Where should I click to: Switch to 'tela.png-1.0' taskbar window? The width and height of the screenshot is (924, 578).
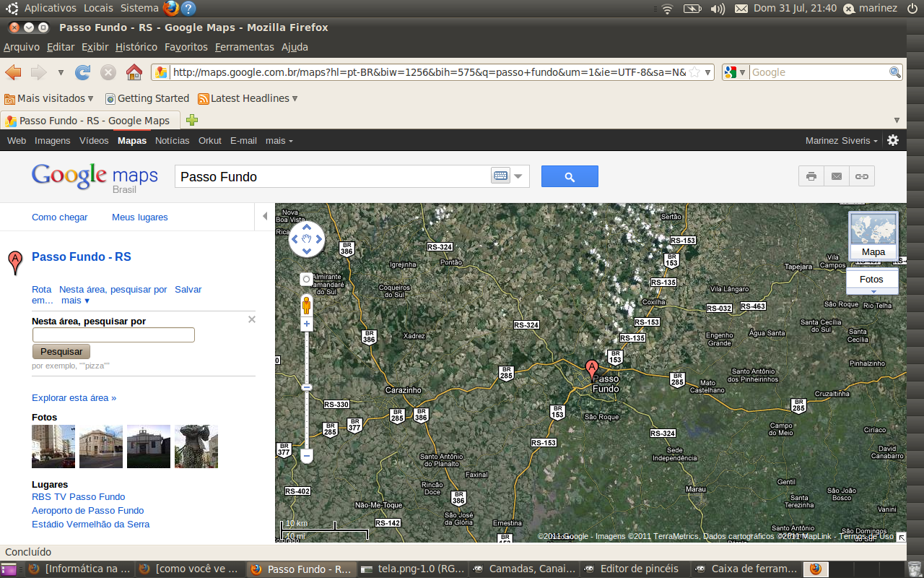tap(412, 569)
